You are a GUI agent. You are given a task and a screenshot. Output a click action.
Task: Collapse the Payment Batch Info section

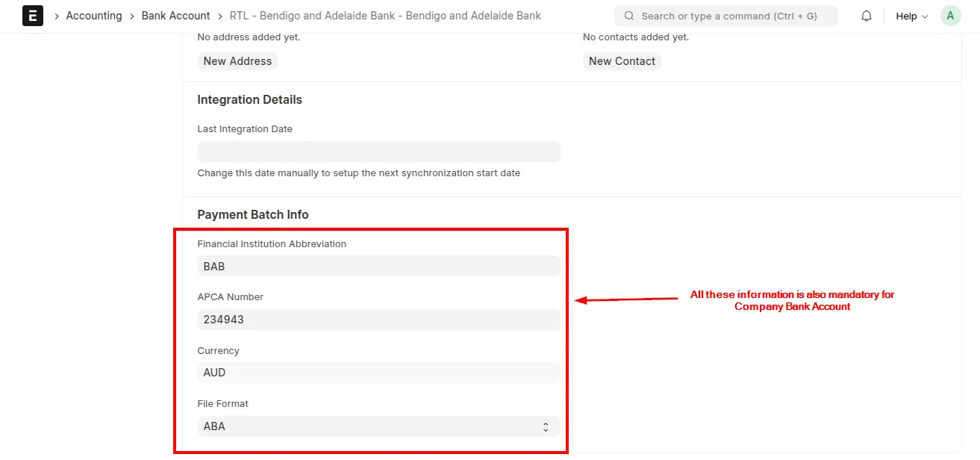tap(253, 214)
